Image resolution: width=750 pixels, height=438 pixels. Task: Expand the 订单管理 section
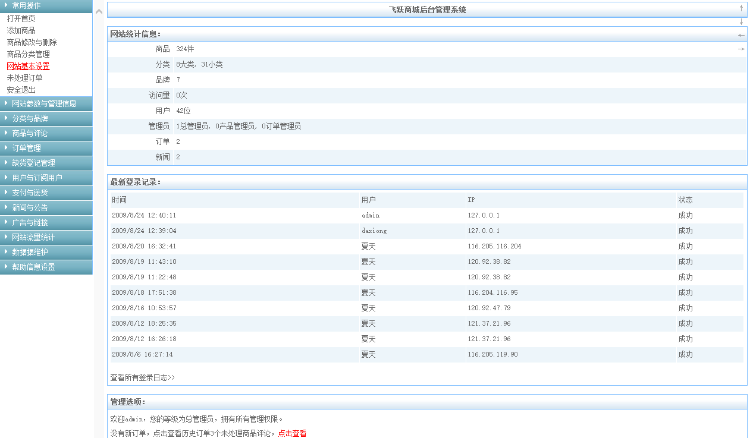click(46, 148)
